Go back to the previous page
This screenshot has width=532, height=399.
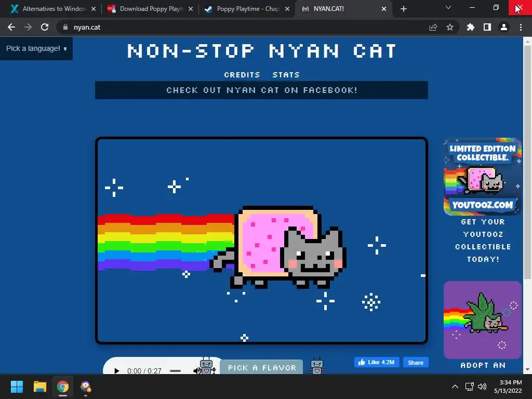11,27
